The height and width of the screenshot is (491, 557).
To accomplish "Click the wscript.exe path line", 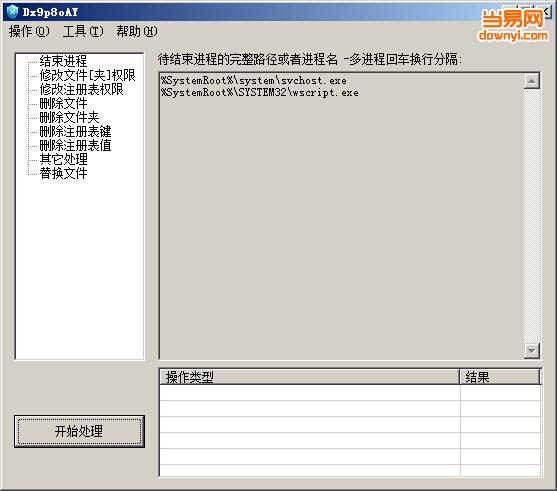I will [260, 93].
